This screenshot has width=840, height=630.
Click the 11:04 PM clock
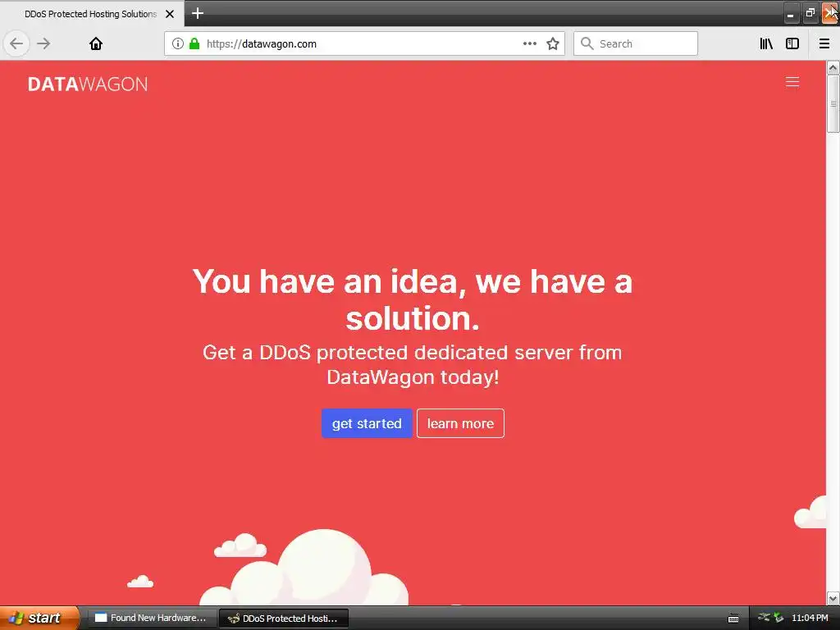[810, 618]
